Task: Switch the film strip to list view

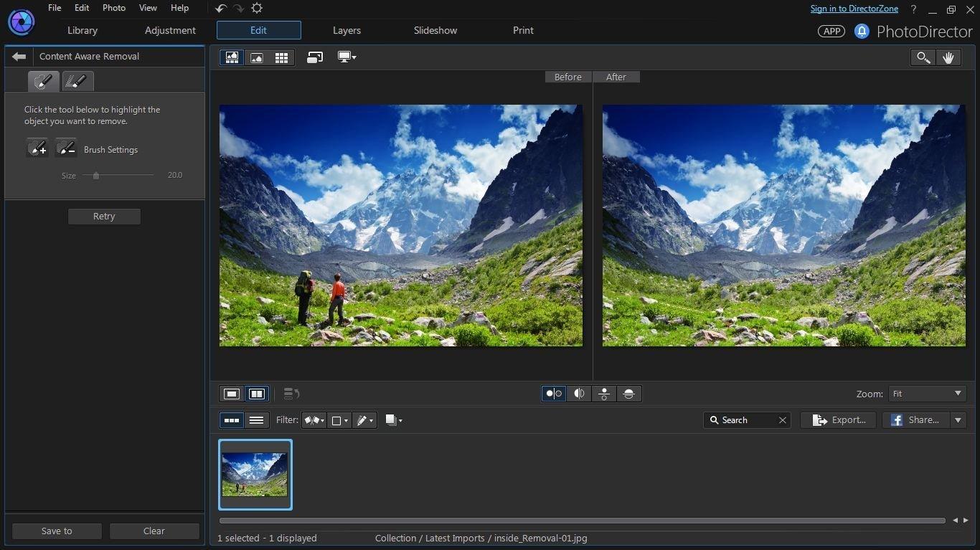Action: pyautogui.click(x=256, y=420)
